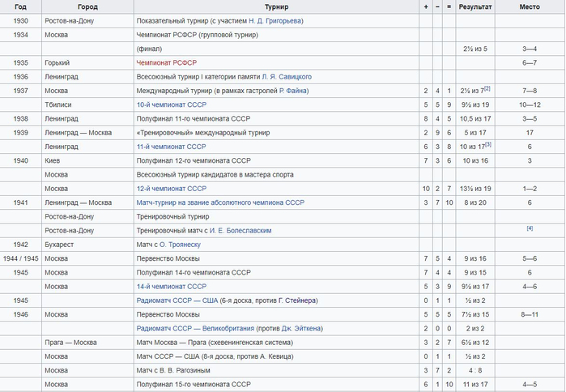Select the place cell 8—11

[530, 314]
